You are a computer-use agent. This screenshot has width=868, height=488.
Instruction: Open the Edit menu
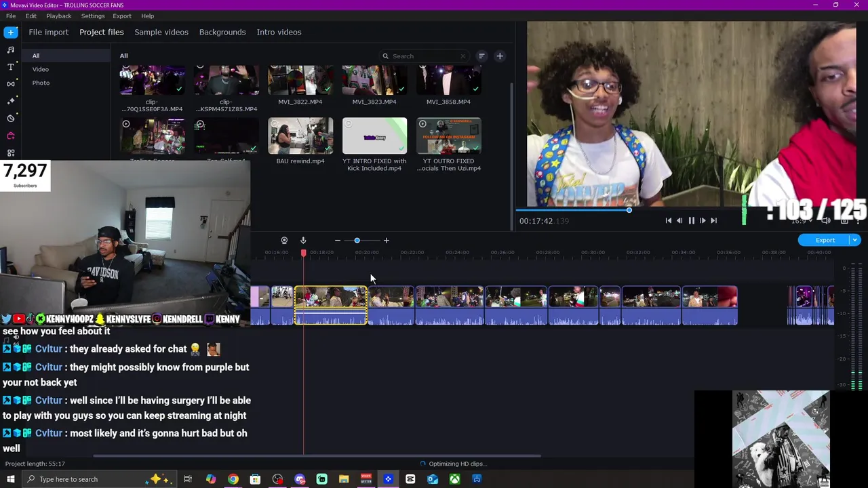pyautogui.click(x=31, y=16)
